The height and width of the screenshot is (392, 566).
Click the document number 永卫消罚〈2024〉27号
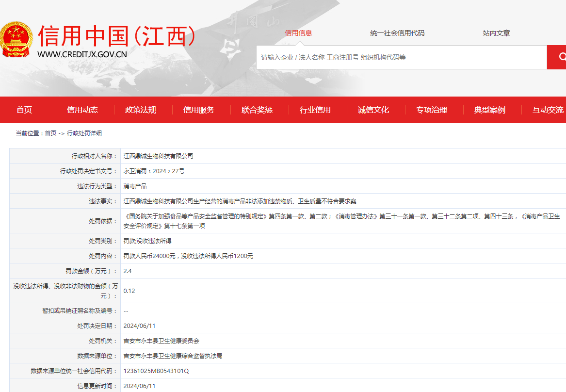(154, 171)
